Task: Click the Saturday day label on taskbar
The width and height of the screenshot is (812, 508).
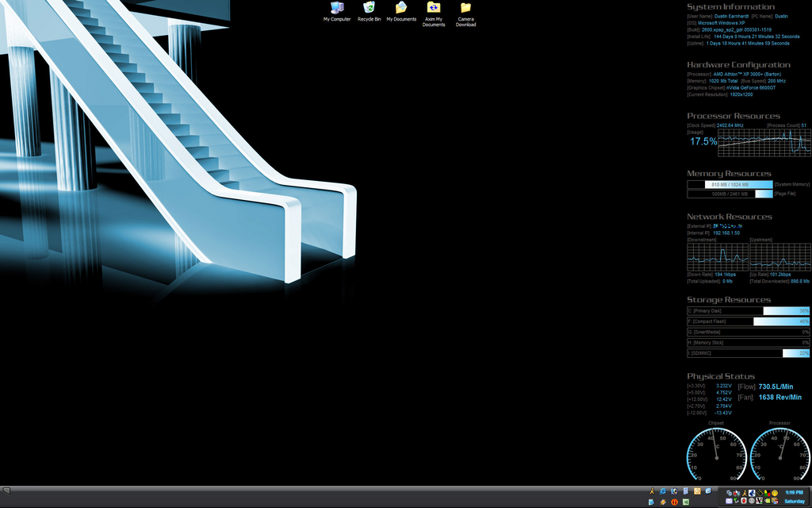Action: 795,502
